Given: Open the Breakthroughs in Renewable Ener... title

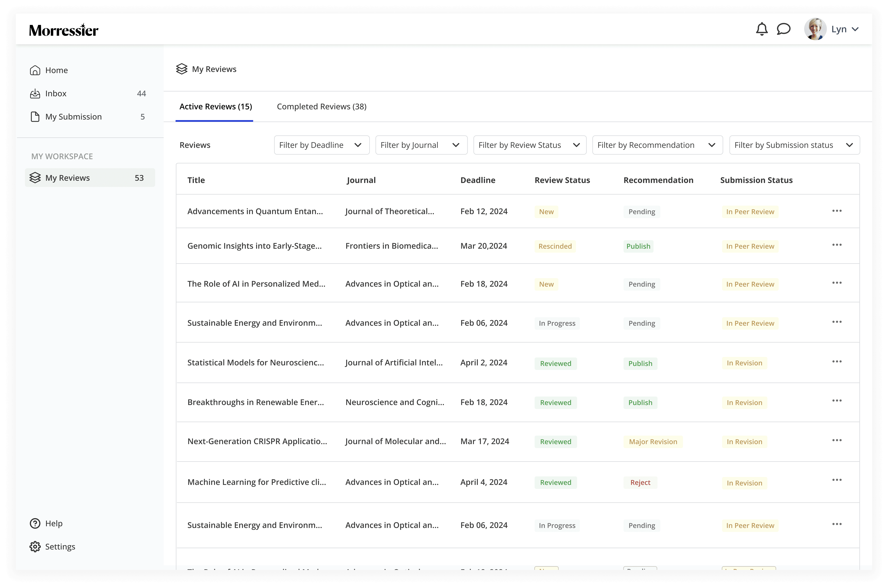Looking at the screenshot, I should (x=256, y=402).
